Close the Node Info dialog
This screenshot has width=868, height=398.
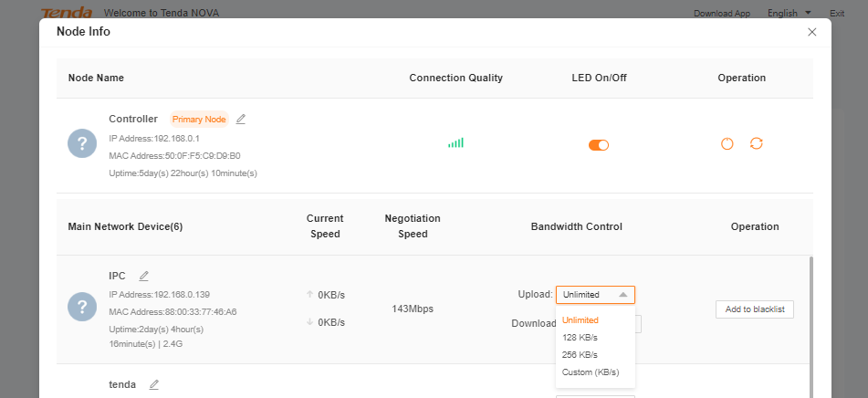point(812,32)
